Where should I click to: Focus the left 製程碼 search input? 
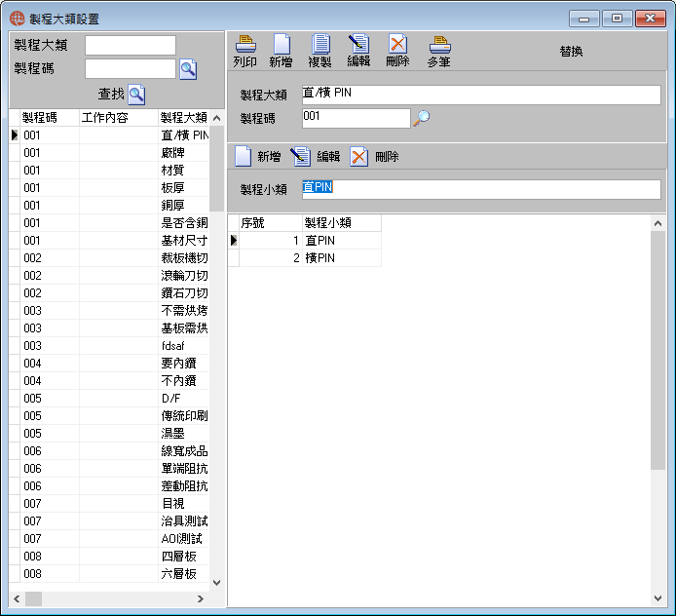pyautogui.click(x=131, y=69)
